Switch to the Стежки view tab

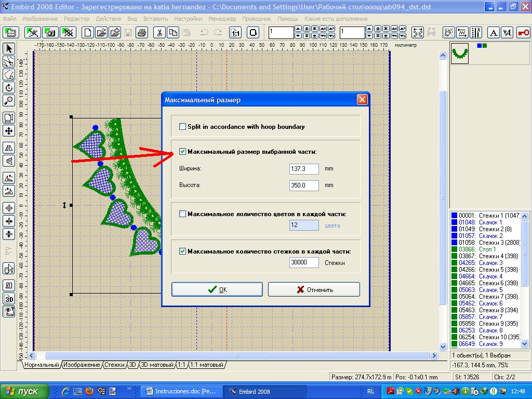pos(114,365)
